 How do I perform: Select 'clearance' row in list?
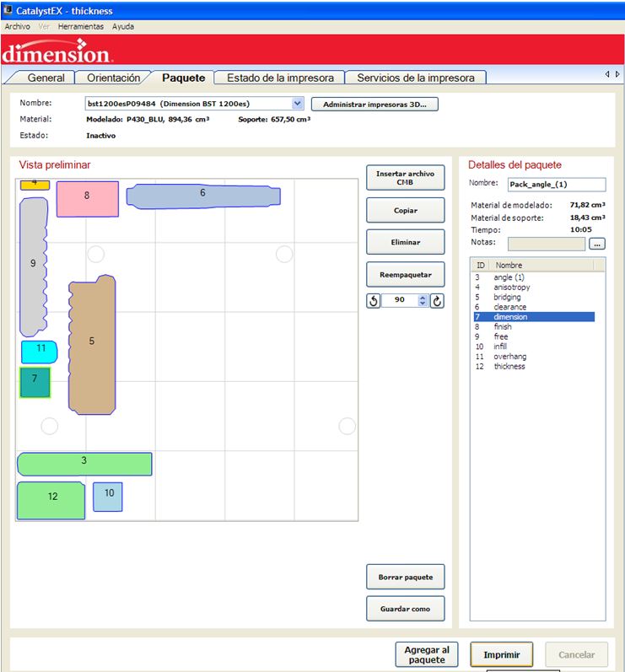click(x=534, y=307)
